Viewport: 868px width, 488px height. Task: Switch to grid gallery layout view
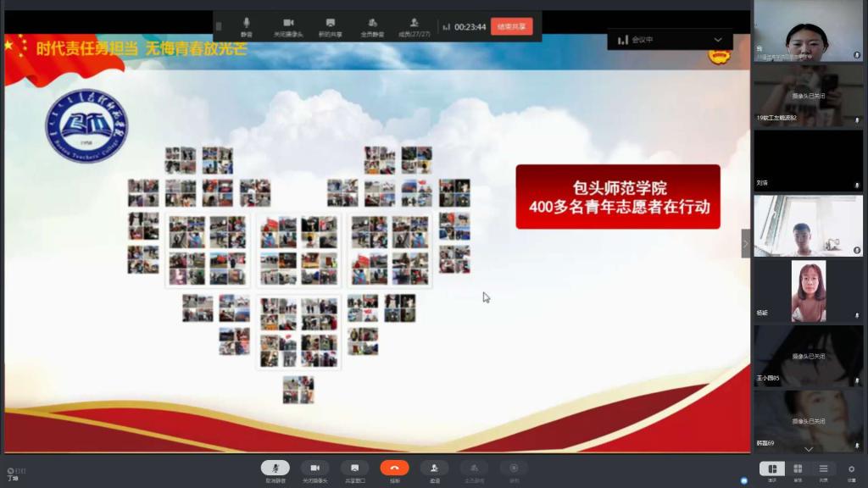[798, 469]
